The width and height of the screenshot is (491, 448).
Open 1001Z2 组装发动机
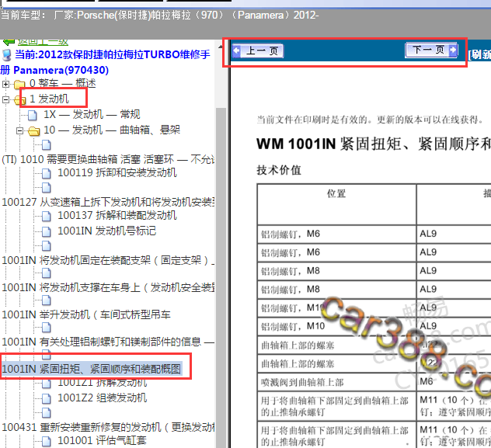102,398
